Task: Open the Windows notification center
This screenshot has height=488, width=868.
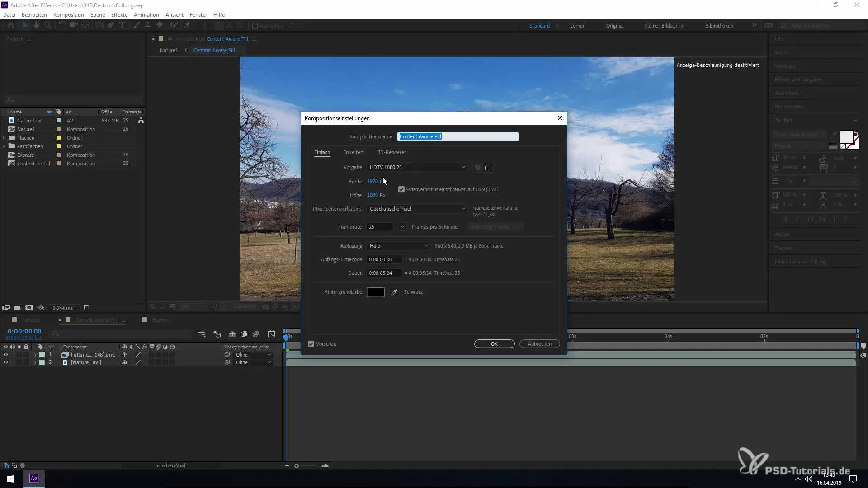Action: pyautogui.click(x=853, y=479)
